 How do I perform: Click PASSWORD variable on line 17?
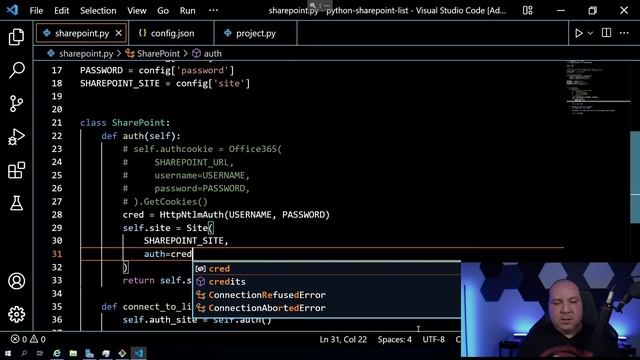(x=101, y=70)
